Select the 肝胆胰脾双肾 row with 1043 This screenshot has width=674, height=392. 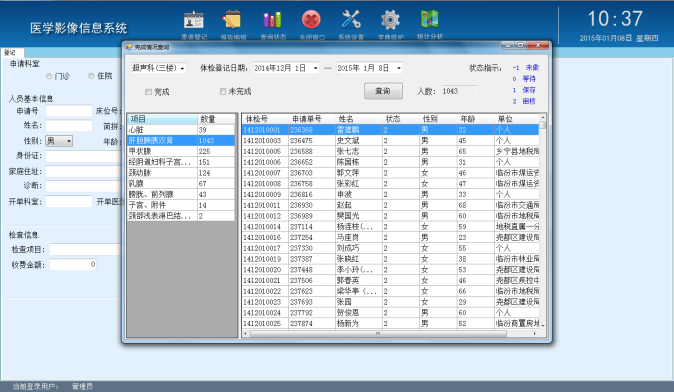[x=181, y=141]
